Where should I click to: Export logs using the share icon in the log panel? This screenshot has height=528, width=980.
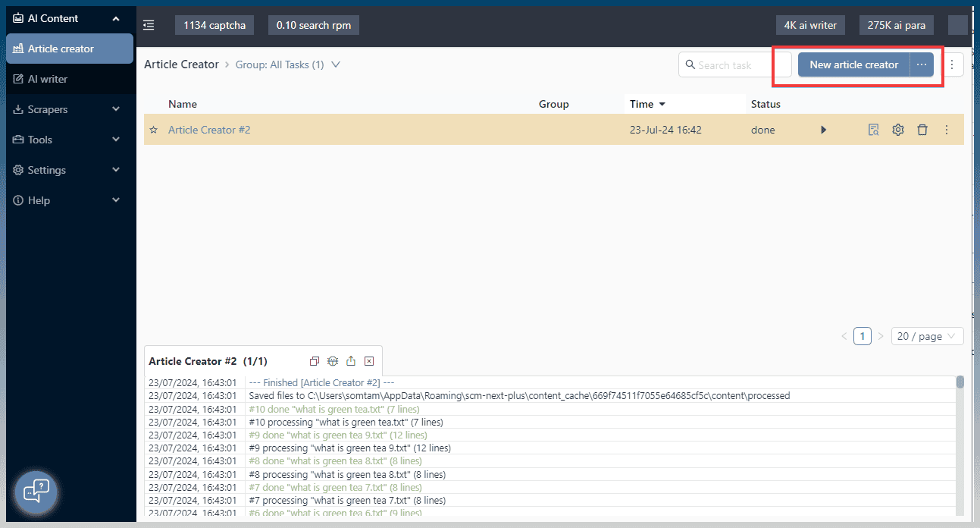click(x=350, y=360)
